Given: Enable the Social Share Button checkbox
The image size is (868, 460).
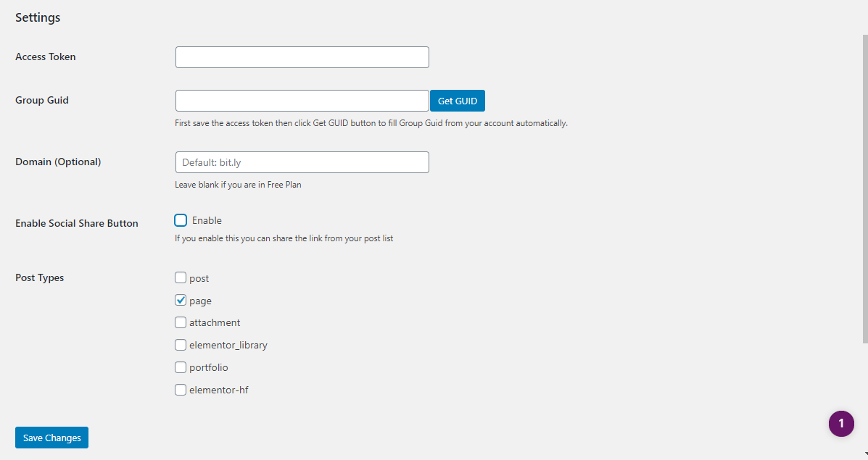Looking at the screenshot, I should [181, 220].
